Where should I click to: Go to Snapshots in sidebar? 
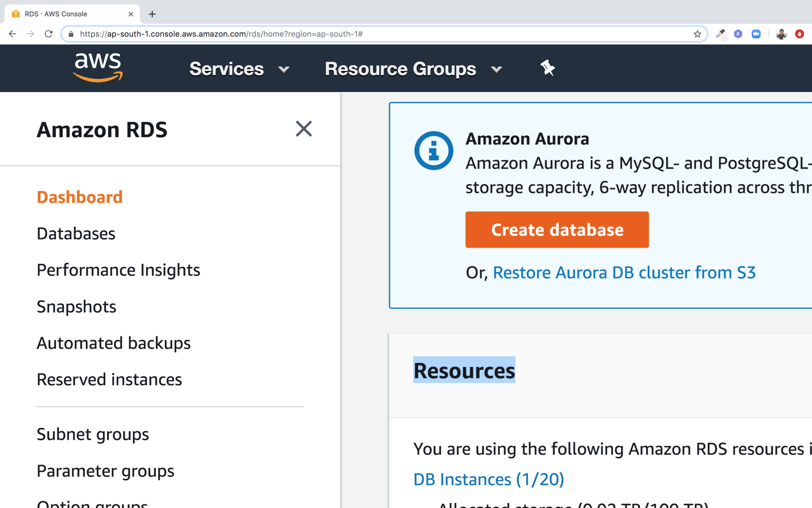[76, 306]
